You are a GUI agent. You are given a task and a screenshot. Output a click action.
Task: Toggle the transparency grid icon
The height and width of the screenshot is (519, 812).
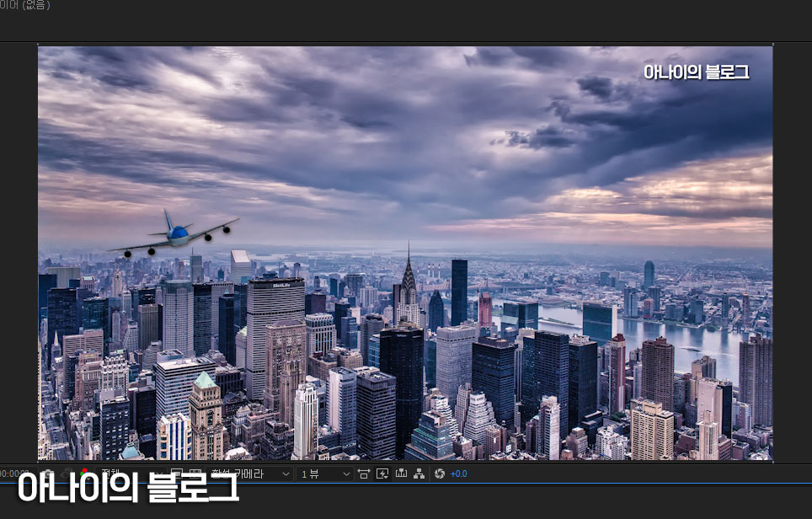pyautogui.click(x=195, y=474)
